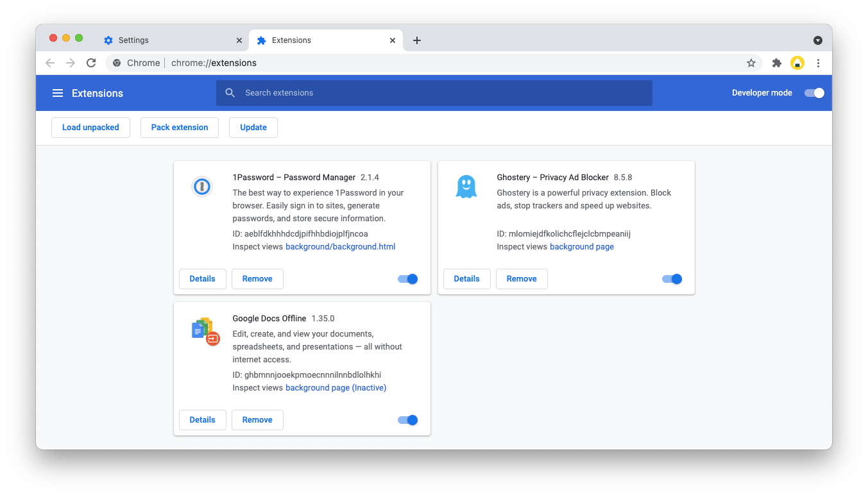Reload the page

point(91,63)
